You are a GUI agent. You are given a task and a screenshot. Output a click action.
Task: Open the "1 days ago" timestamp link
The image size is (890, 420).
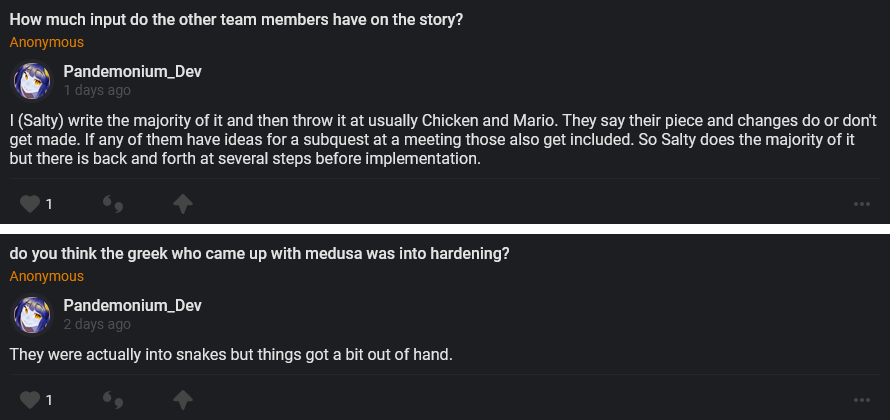coord(97,91)
